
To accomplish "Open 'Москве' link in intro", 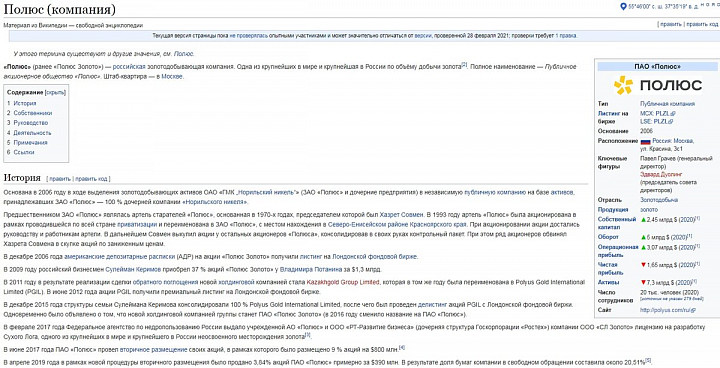I will (x=172, y=77).
